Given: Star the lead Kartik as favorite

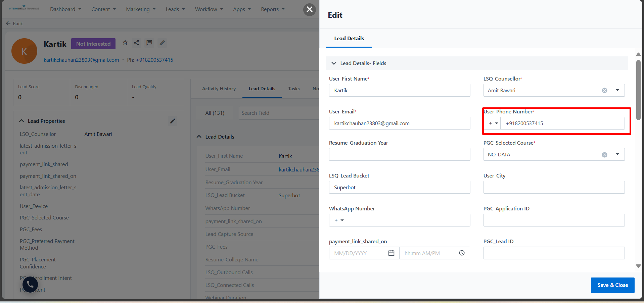Looking at the screenshot, I should pyautogui.click(x=125, y=43).
